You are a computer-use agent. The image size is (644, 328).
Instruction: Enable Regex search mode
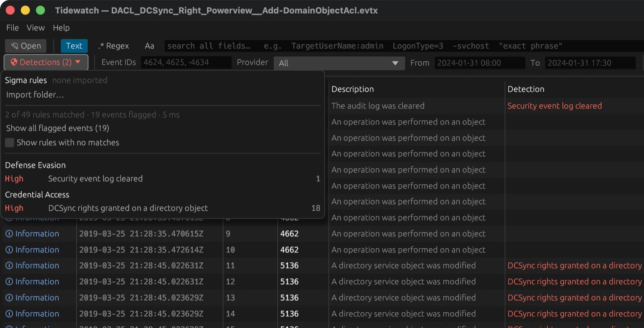pyautogui.click(x=114, y=46)
